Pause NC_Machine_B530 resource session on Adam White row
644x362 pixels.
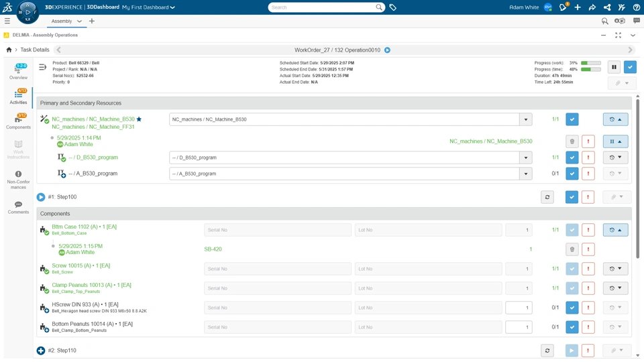[615, 141]
